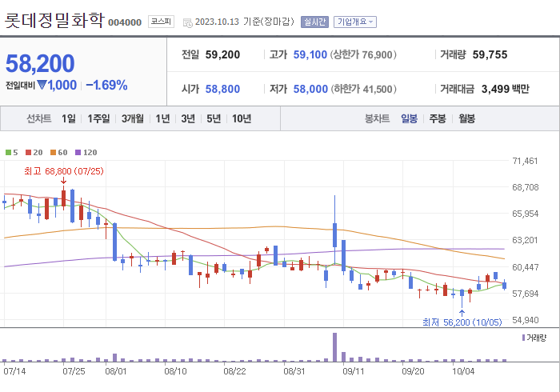Viewport: 560px width, 392px height.
Task: Click the 상한가 76,900 text
Action: click(x=363, y=54)
